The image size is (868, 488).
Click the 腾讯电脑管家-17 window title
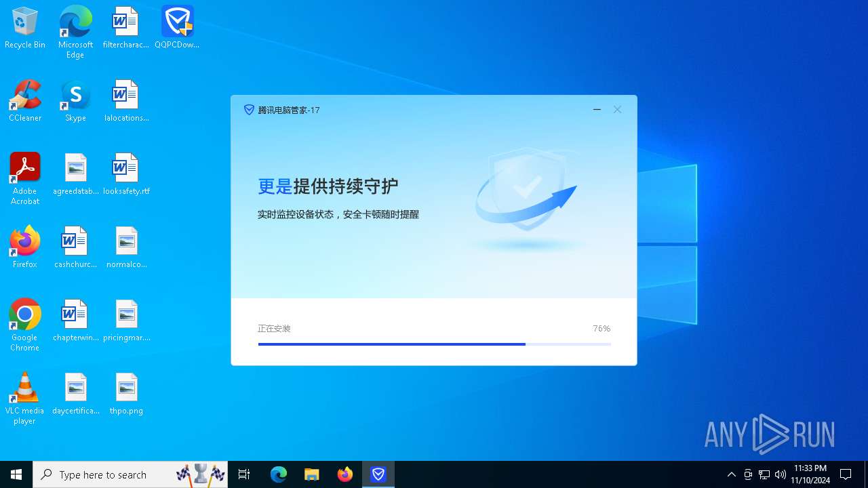(289, 110)
